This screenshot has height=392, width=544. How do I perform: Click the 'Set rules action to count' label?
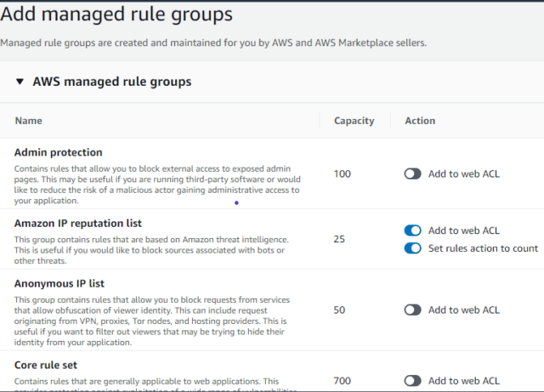click(483, 248)
